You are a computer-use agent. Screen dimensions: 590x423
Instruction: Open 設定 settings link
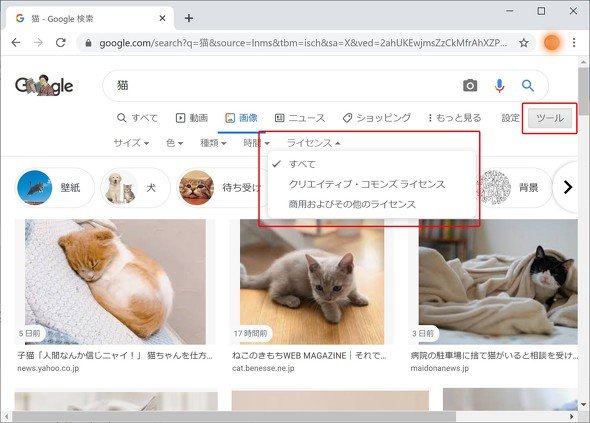510,118
